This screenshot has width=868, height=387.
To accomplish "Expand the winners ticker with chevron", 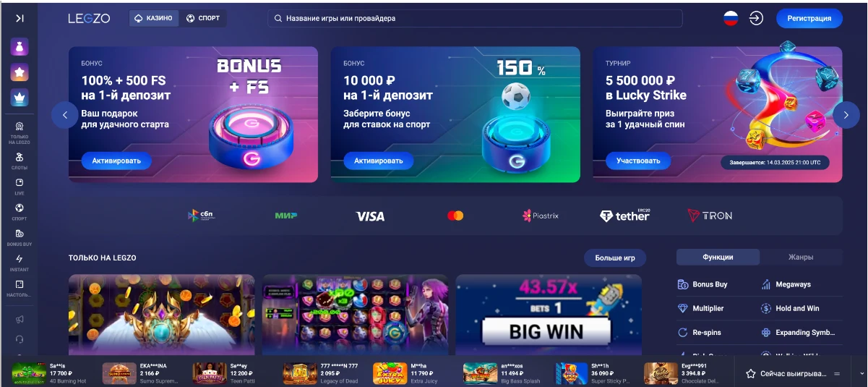I will pos(861,373).
